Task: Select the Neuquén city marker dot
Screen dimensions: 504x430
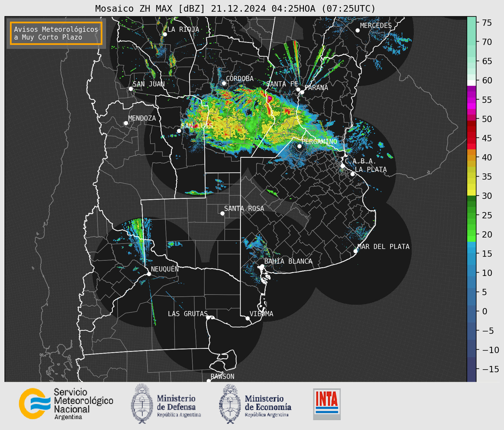Action: [149, 274]
